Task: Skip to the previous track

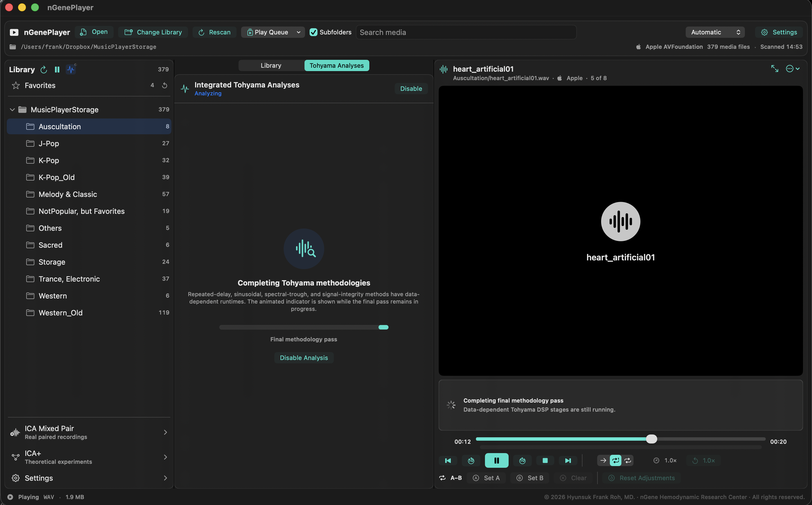Action: click(x=448, y=461)
